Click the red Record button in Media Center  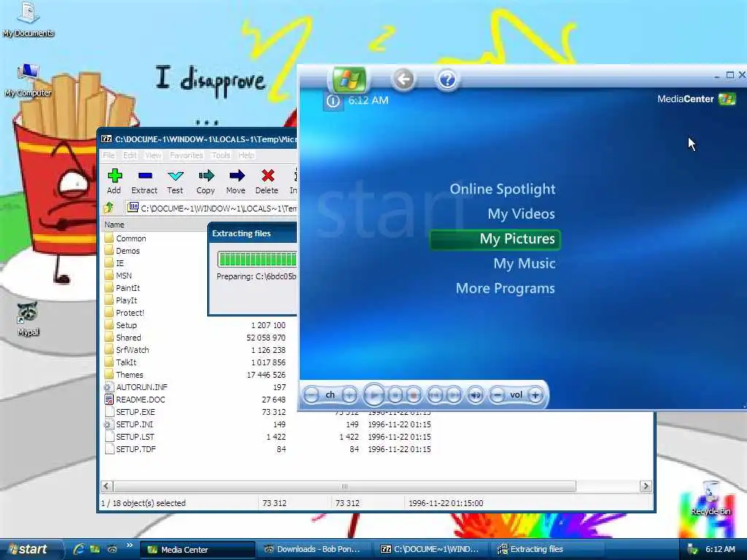[414, 394]
